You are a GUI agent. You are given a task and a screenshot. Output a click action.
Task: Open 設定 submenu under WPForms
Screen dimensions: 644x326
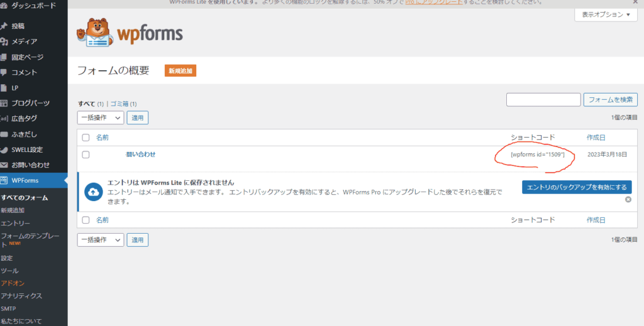tap(6, 258)
